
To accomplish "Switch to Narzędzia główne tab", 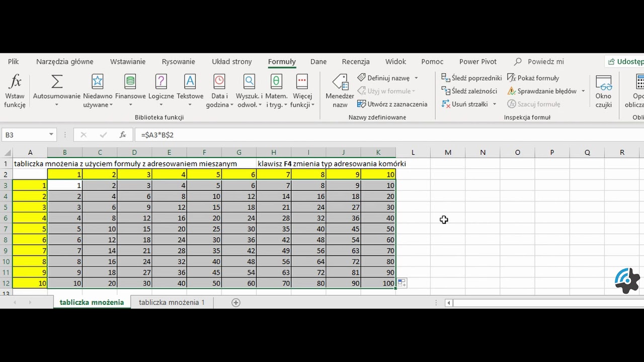I will pyautogui.click(x=65, y=61).
